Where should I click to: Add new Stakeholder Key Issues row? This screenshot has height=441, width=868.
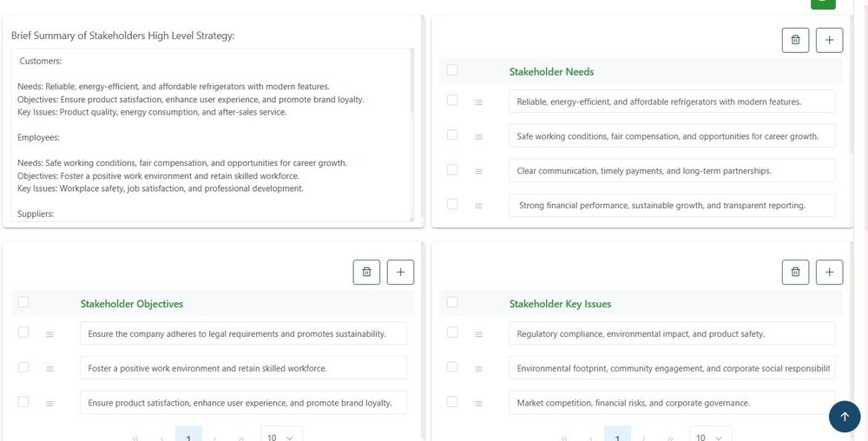(x=829, y=272)
